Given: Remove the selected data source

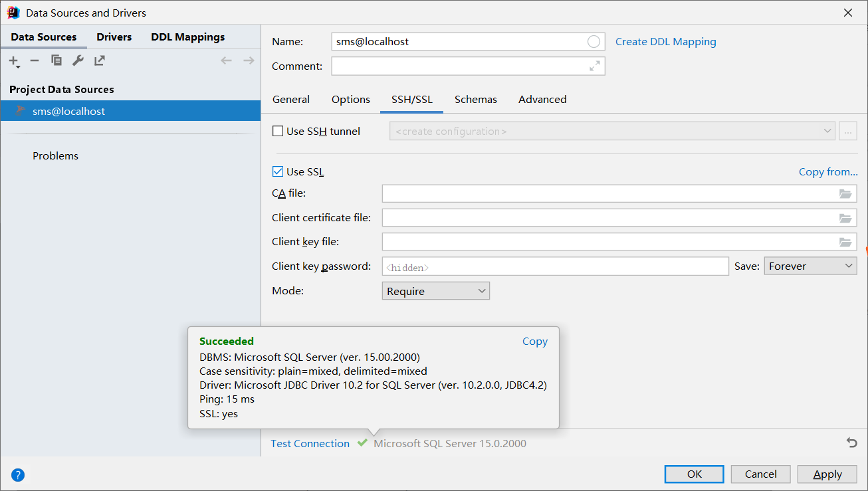Looking at the screenshot, I should coord(35,61).
